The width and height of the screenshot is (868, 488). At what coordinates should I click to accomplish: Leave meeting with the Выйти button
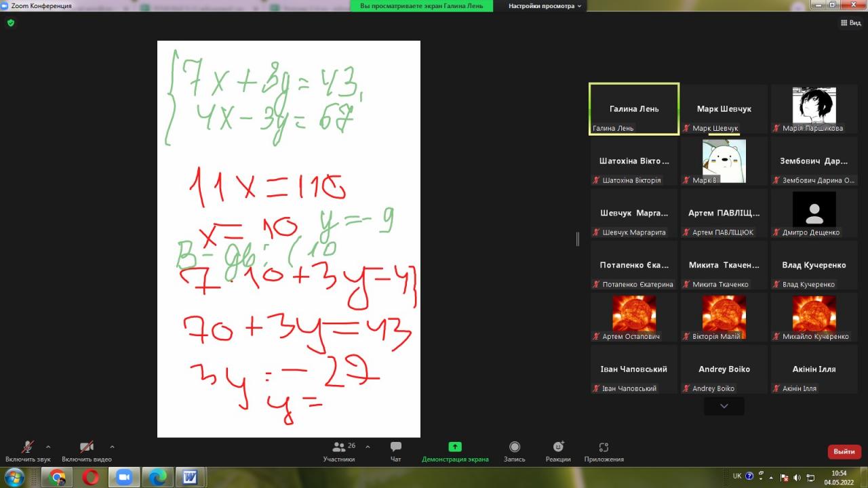844,451
